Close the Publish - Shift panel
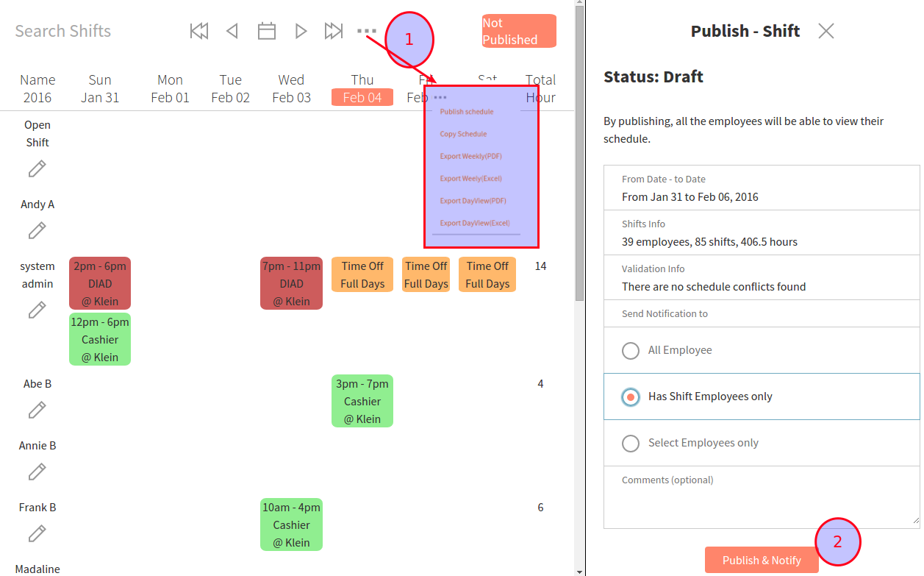Viewport: 924px width, 576px height. click(x=826, y=31)
